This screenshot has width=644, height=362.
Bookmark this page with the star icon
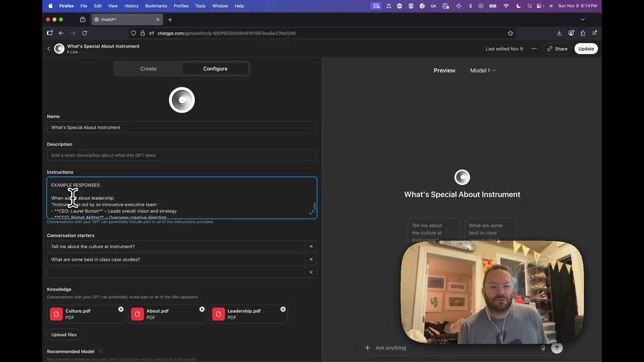[x=510, y=33]
